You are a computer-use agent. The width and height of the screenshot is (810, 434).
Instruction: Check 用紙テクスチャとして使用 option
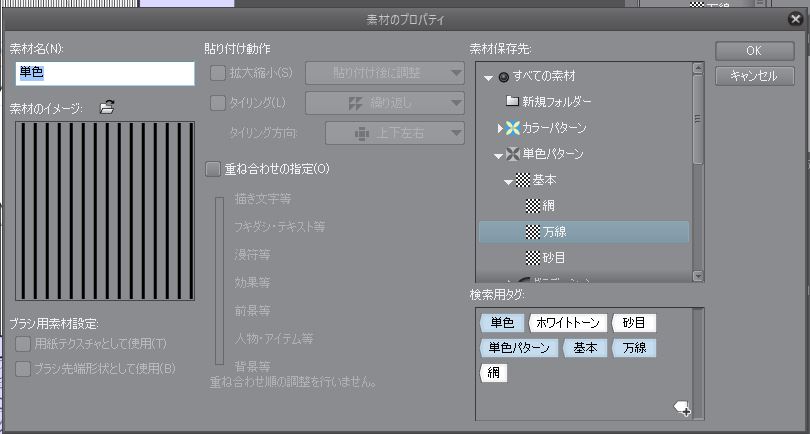click(23, 344)
